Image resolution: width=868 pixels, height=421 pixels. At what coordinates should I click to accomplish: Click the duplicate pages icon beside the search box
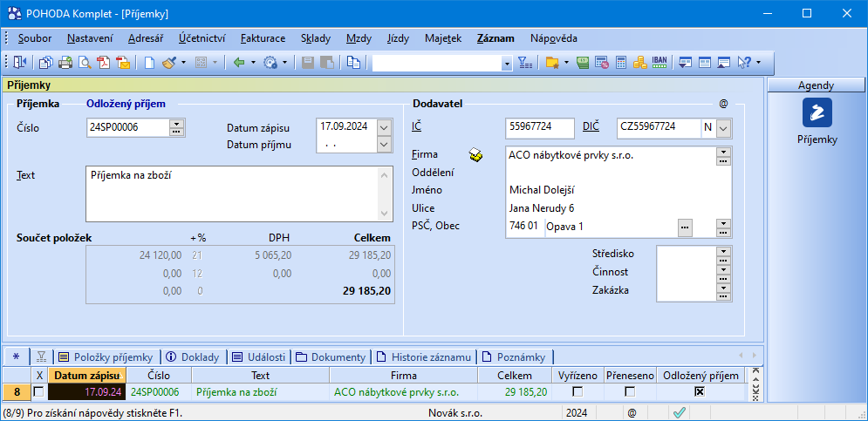tap(353, 63)
